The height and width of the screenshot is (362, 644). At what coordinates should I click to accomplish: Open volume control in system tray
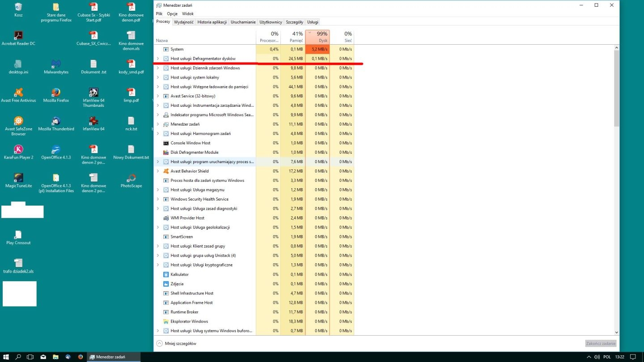pyautogui.click(x=597, y=357)
